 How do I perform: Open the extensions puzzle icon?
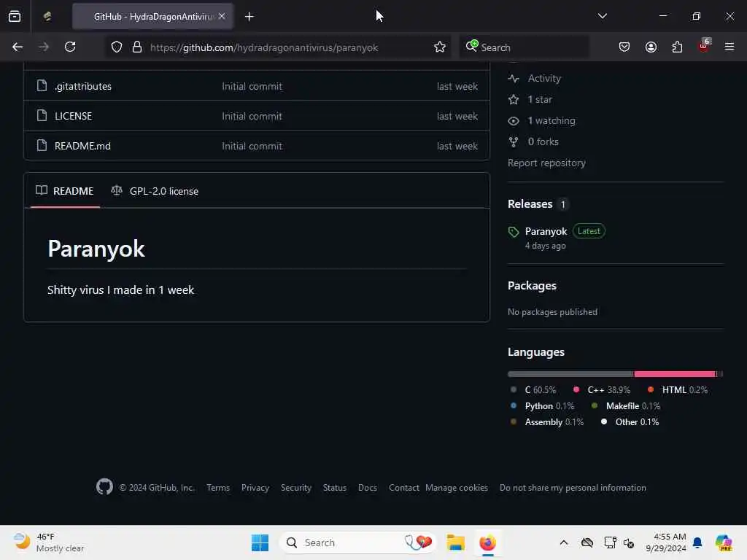coord(677,47)
